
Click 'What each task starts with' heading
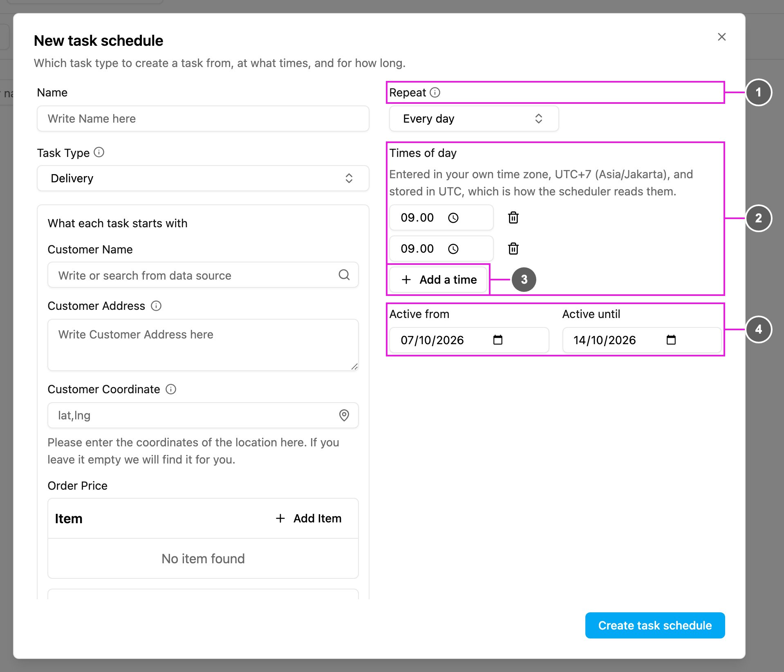pos(118,223)
